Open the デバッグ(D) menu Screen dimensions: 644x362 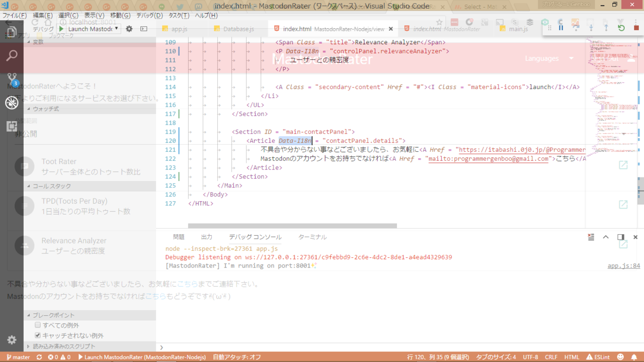point(149,16)
